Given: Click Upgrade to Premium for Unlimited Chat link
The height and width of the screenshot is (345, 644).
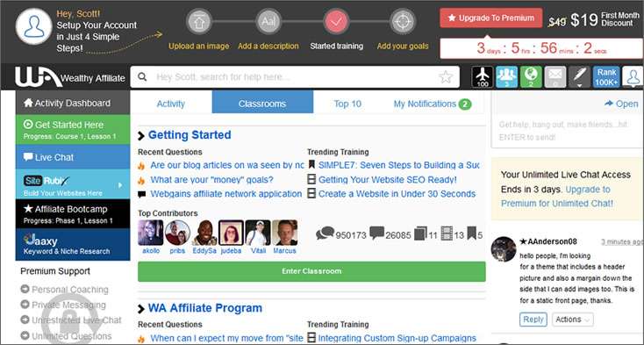Looking at the screenshot, I should [557, 197].
